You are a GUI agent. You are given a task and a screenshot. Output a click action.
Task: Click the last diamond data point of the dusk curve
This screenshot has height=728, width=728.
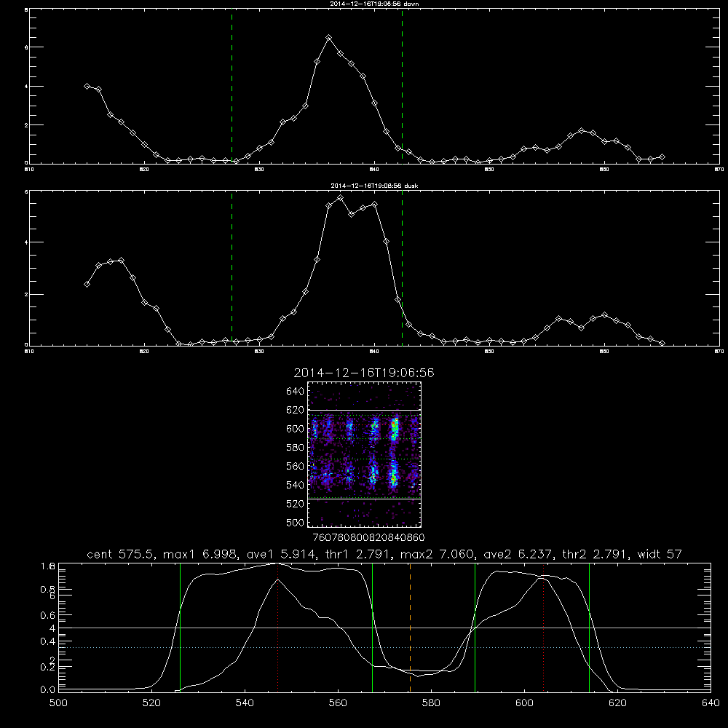pos(662,343)
